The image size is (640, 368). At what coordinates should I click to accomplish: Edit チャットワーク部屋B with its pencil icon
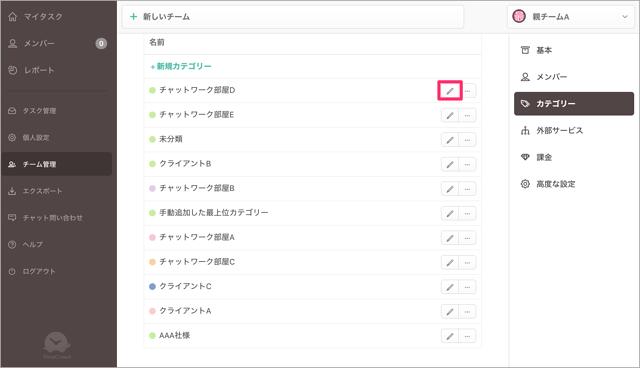pyautogui.click(x=450, y=189)
